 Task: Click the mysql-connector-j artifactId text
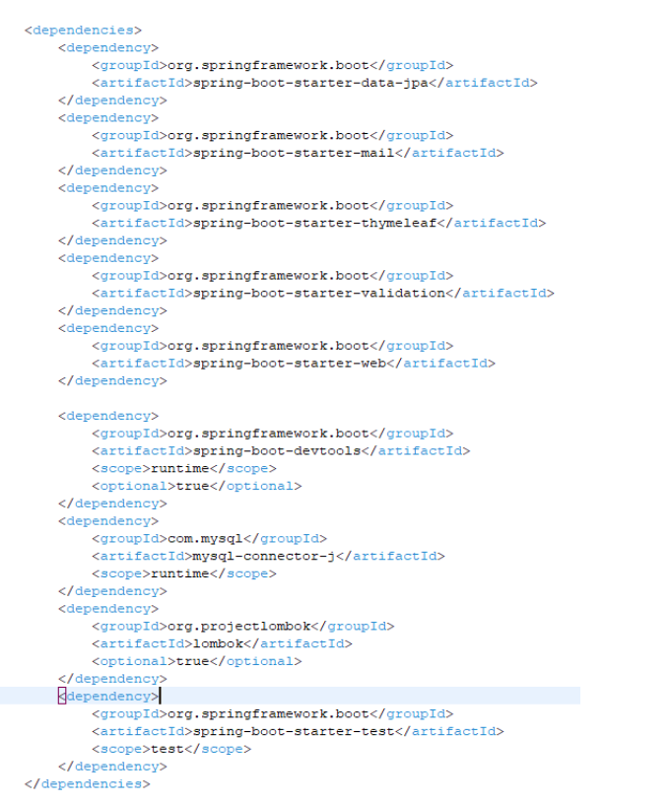(x=264, y=556)
